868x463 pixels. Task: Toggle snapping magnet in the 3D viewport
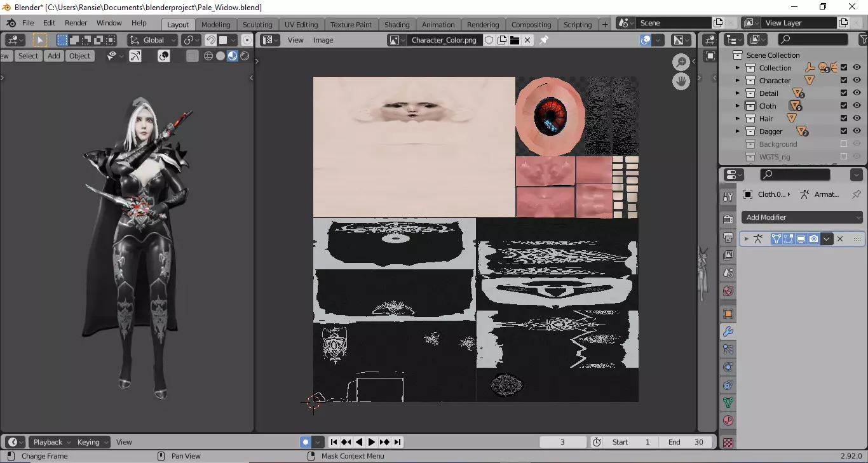(x=210, y=40)
